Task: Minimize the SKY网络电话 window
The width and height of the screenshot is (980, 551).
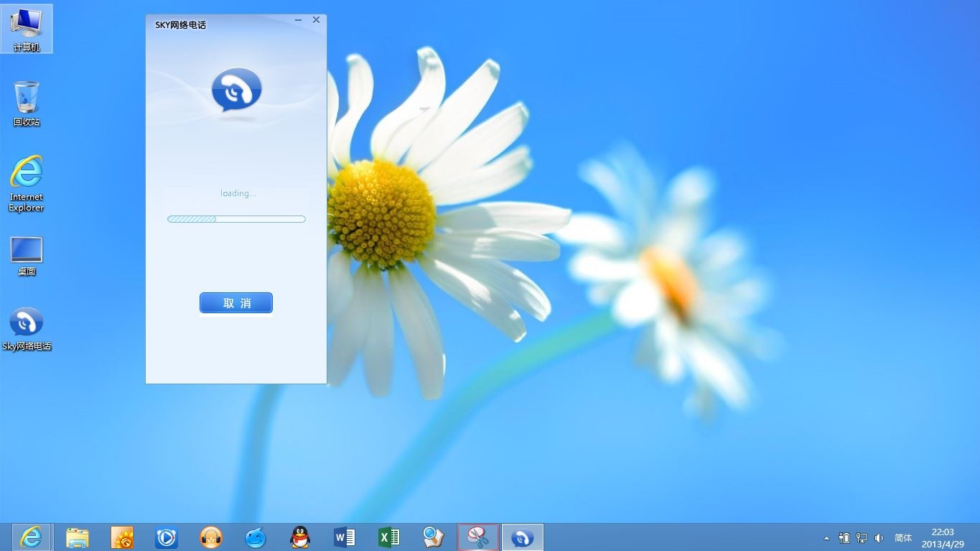Action: pos(299,20)
